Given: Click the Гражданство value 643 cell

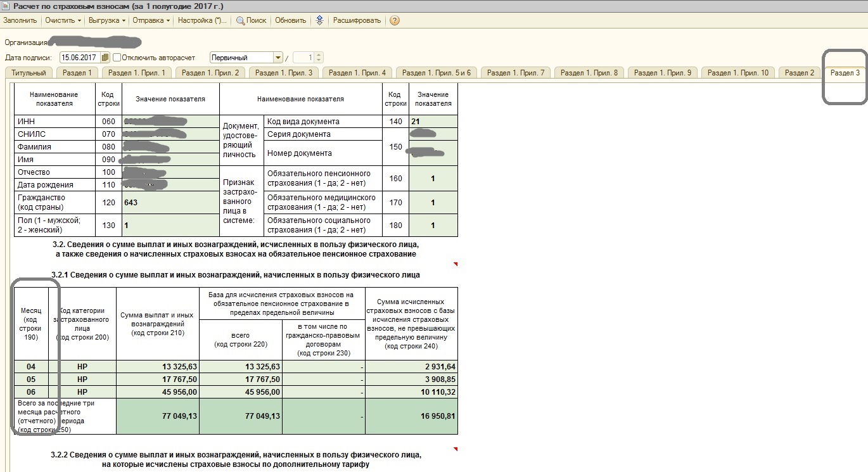Looking at the screenshot, I should coord(170,203).
